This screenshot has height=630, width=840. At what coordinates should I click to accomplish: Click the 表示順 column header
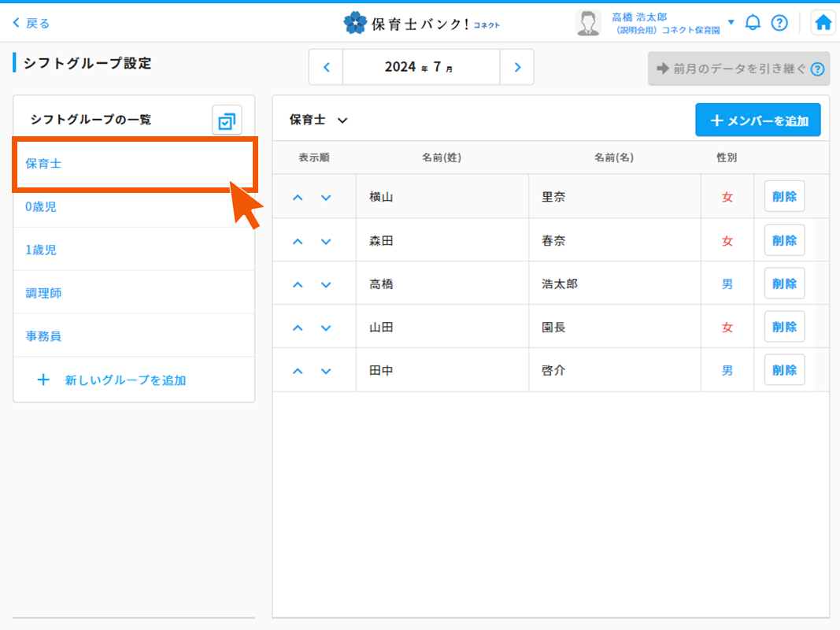[x=313, y=157]
